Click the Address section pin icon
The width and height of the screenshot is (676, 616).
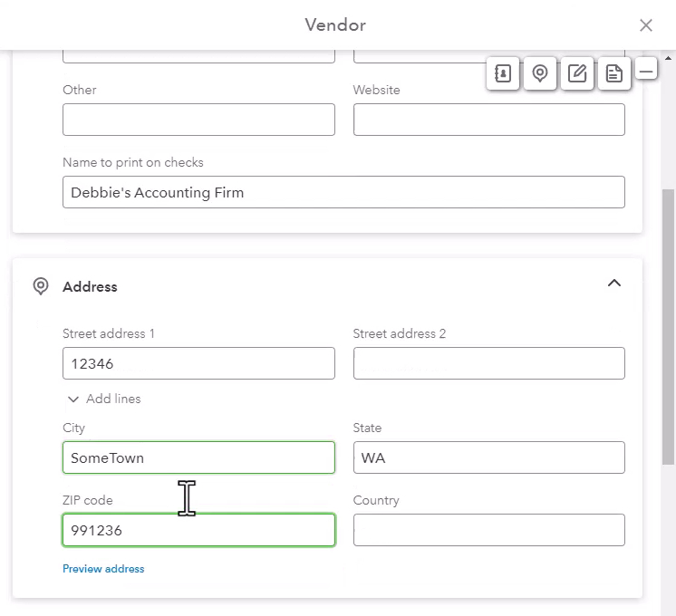pyautogui.click(x=41, y=286)
